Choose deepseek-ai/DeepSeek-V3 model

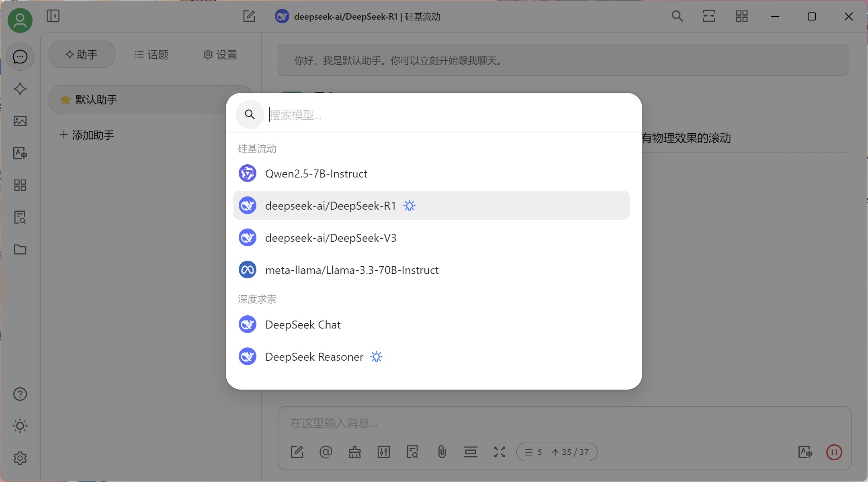tap(432, 238)
